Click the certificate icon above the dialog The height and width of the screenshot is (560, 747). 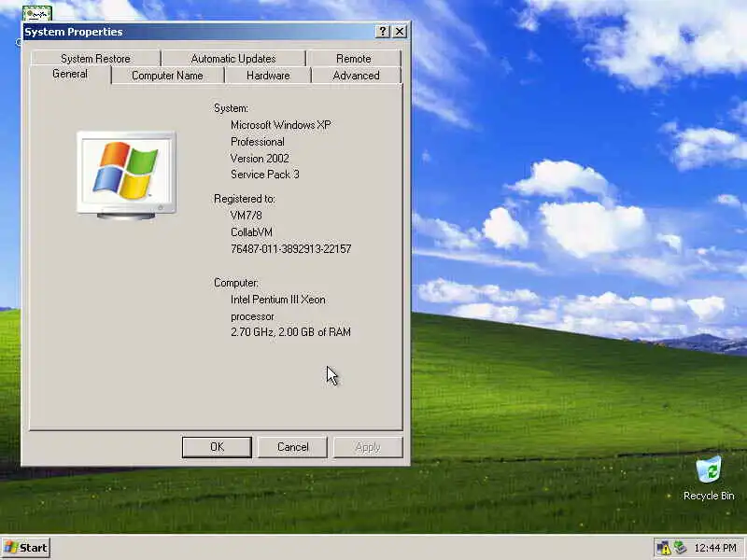36,13
